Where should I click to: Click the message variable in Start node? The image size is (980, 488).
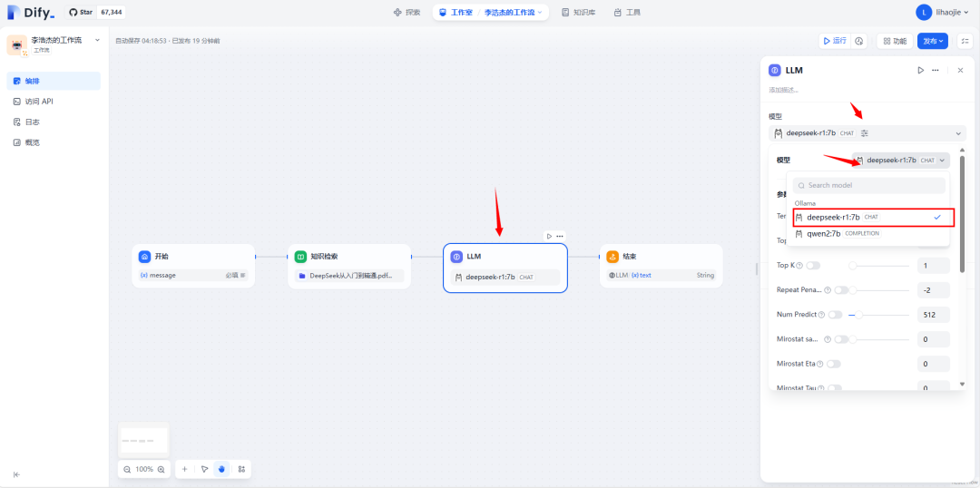point(193,275)
